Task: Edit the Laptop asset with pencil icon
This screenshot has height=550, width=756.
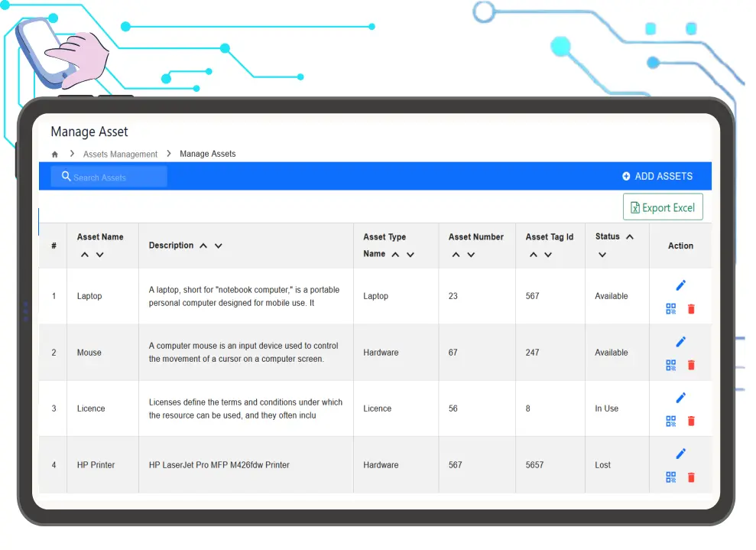Action: [681, 285]
